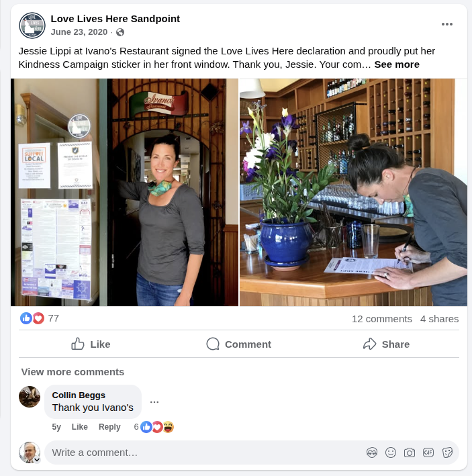The image size is (472, 476).
Task: Like the post
Action: 91,344
